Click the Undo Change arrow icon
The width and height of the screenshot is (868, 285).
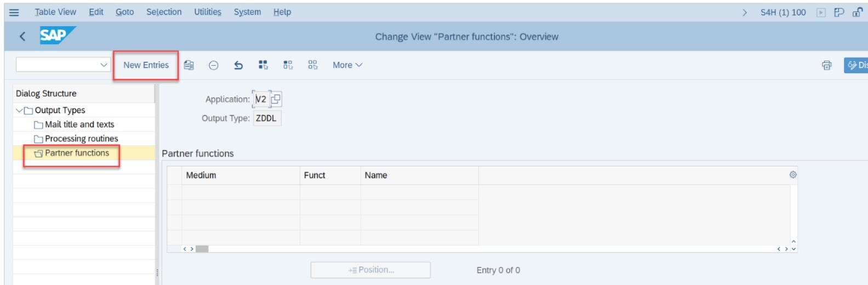pyautogui.click(x=238, y=65)
